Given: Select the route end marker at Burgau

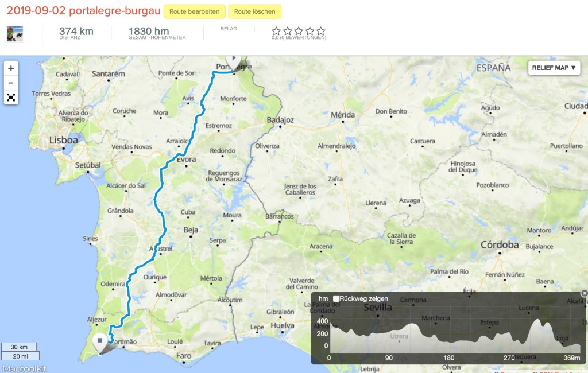Looking at the screenshot, I should [100, 343].
